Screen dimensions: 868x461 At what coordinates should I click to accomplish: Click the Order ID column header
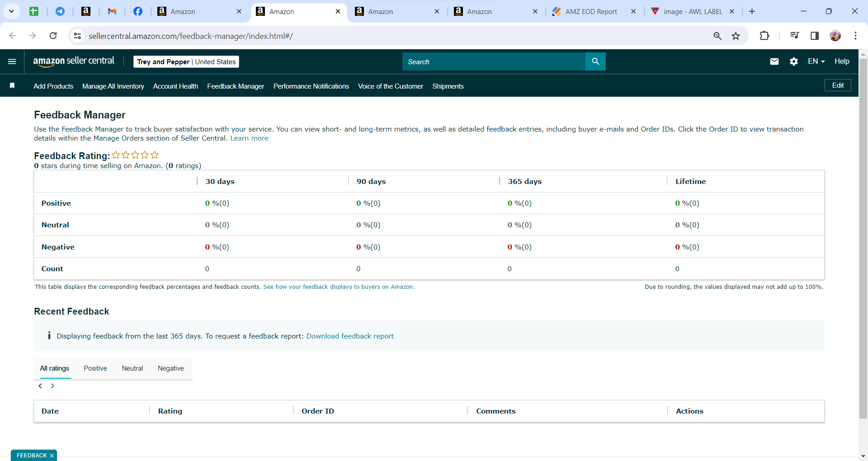[x=318, y=411]
